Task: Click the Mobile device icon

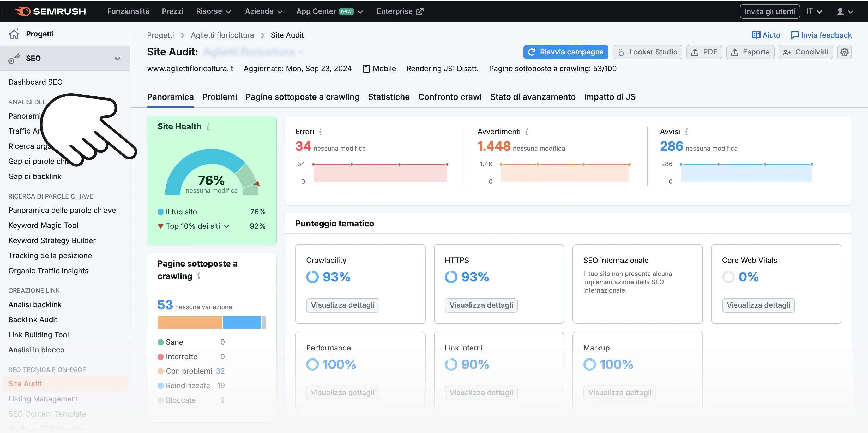Action: tap(366, 69)
